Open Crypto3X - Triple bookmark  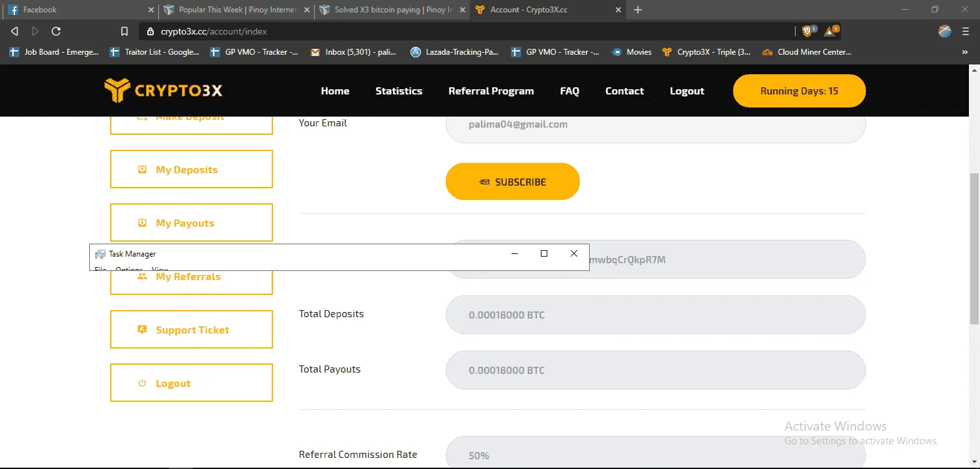pos(706,52)
